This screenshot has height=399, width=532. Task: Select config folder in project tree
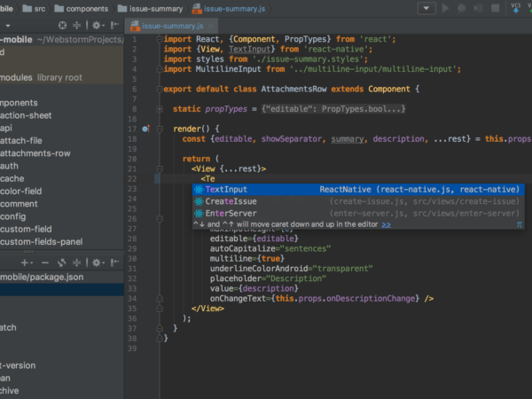(13, 216)
